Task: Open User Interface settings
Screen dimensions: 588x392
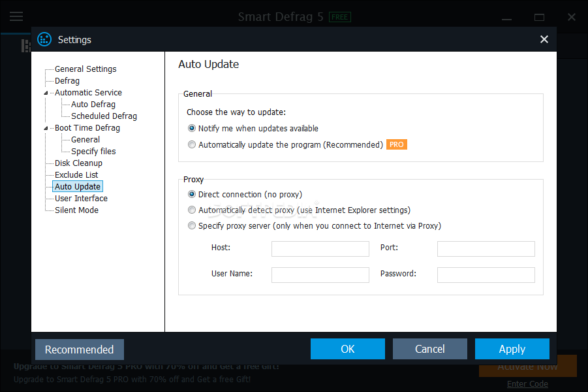Action: 81,198
